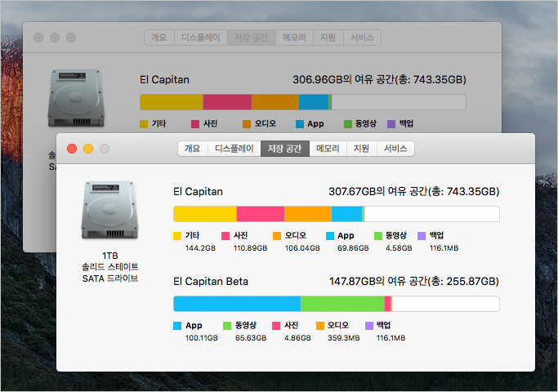Click the purple 백업 legend swatch under El Capitan, front
This screenshot has width=558, height=392.
tap(422, 236)
